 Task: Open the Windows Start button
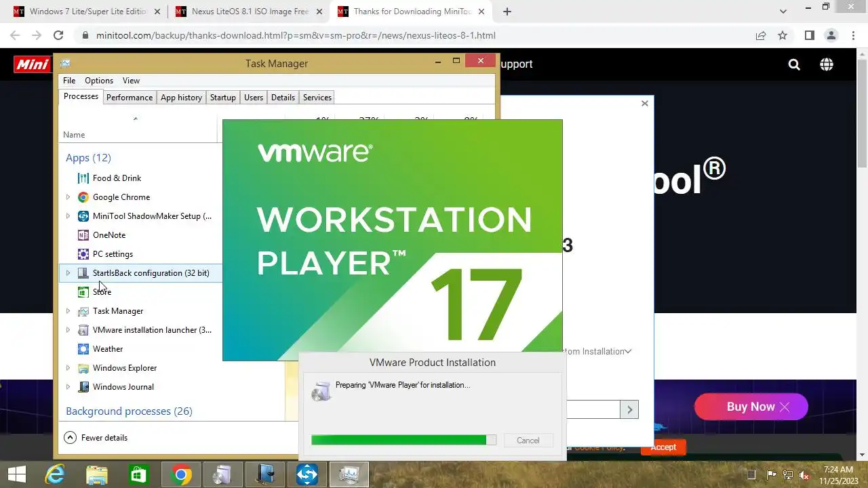(x=16, y=474)
